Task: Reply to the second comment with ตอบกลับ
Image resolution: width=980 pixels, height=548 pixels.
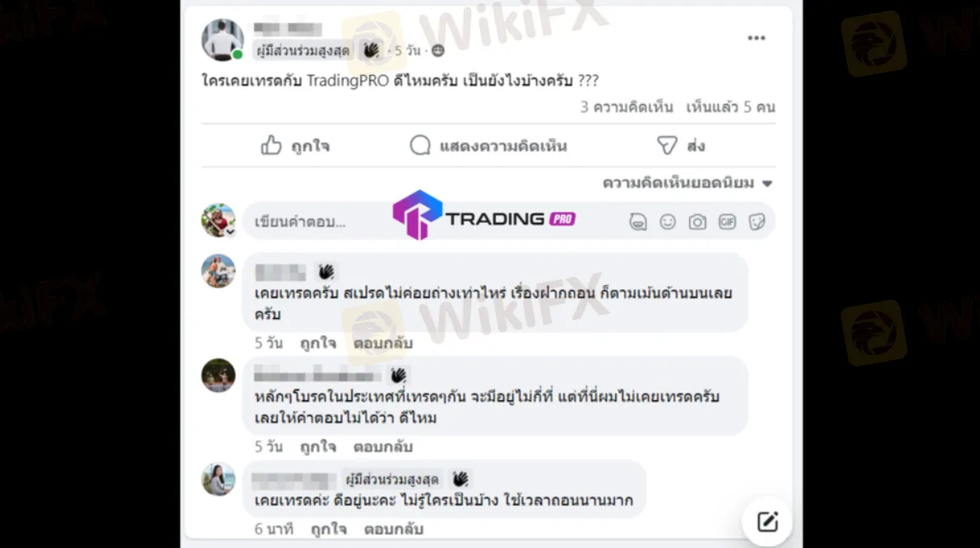Action: [x=383, y=447]
